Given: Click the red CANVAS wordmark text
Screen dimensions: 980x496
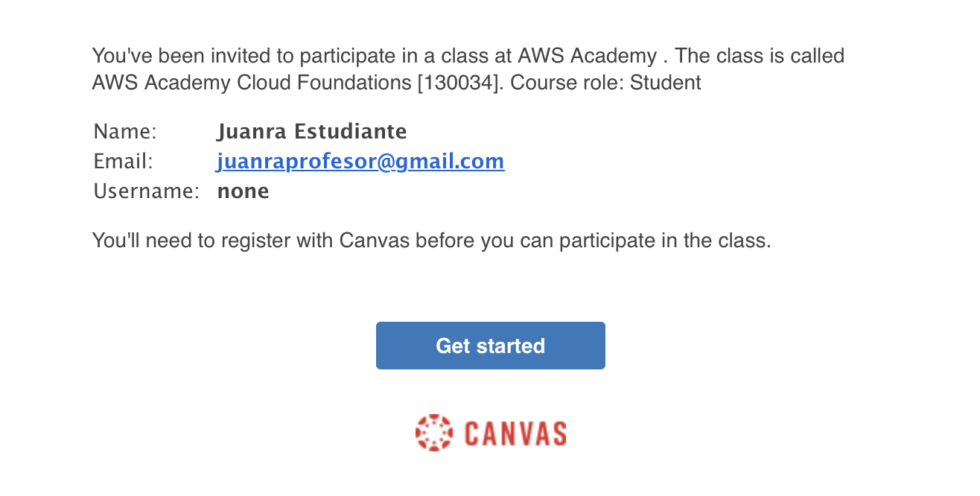Looking at the screenshot, I should (x=515, y=433).
